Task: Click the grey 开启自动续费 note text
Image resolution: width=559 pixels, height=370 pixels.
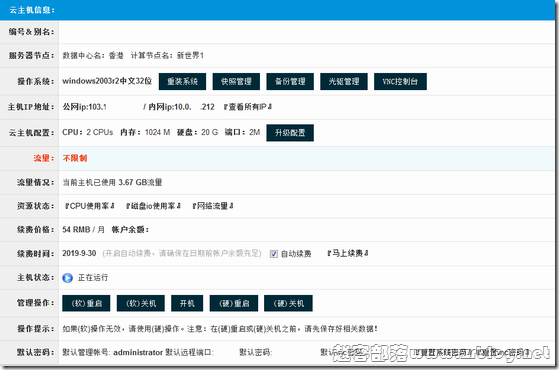Action: pos(182,253)
